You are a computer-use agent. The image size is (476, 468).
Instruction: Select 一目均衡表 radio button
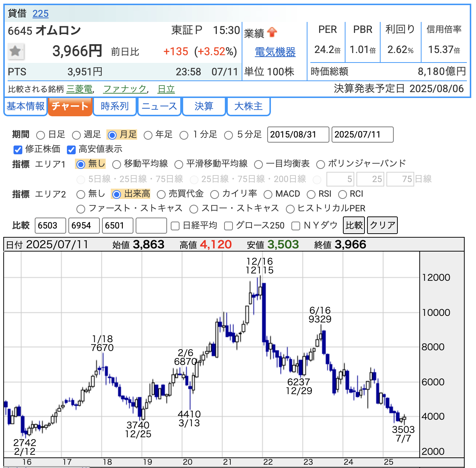[x=258, y=165]
